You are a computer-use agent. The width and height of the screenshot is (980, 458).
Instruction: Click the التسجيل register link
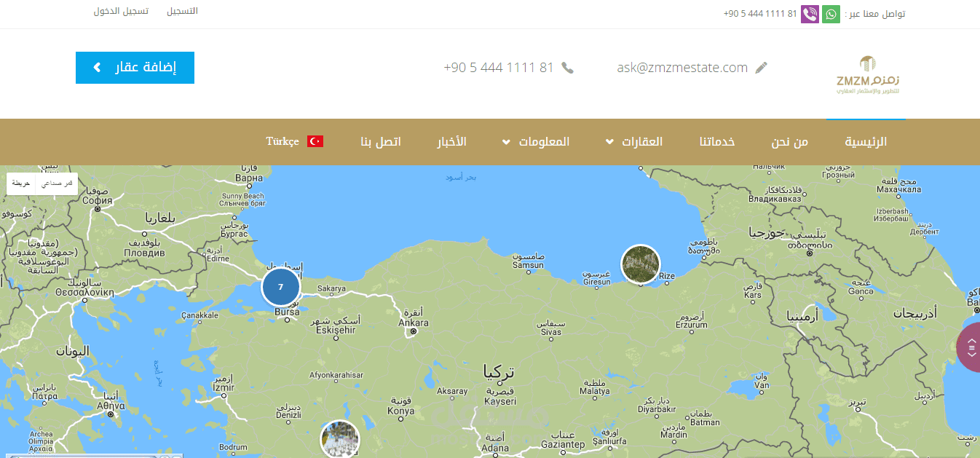click(182, 12)
